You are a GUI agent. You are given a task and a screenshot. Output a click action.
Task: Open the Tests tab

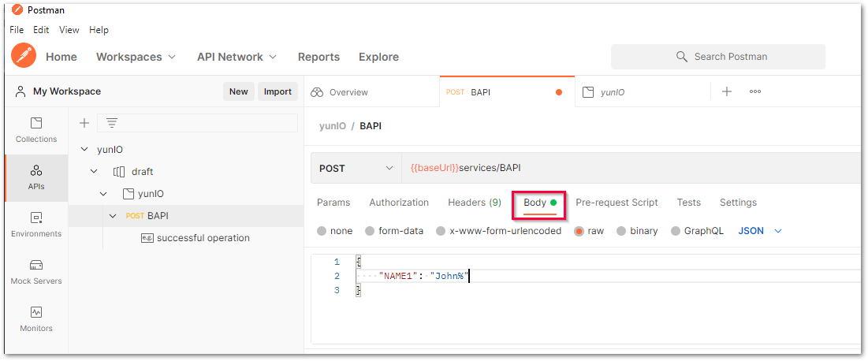click(688, 203)
